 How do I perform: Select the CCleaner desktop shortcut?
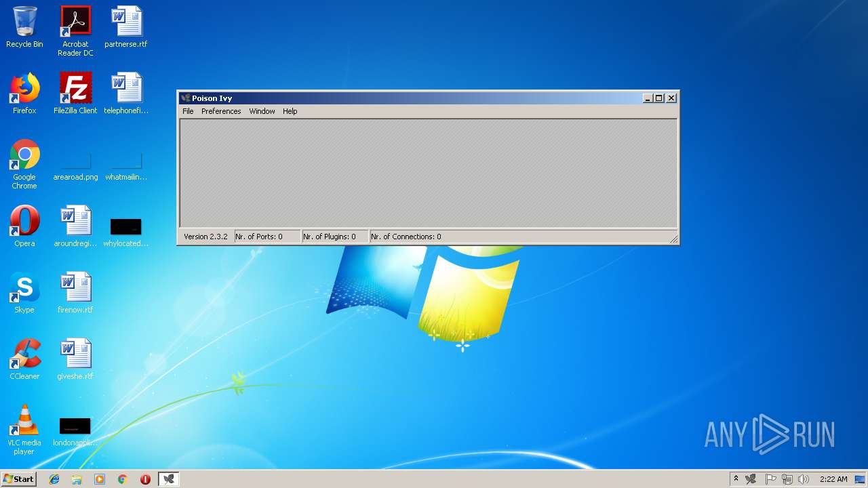(24, 359)
